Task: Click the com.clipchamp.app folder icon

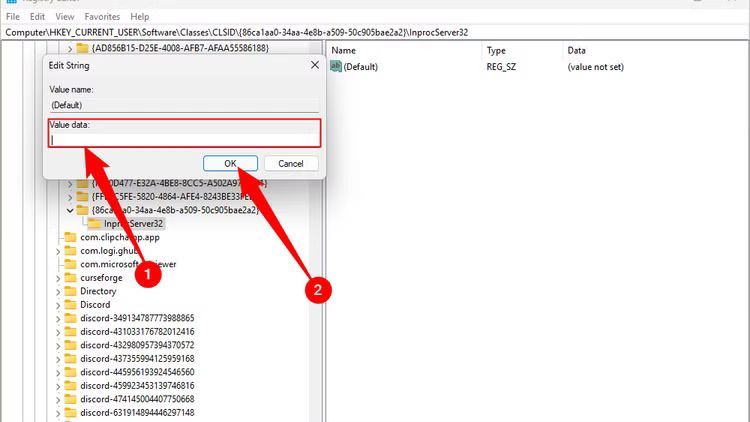Action: pos(70,237)
